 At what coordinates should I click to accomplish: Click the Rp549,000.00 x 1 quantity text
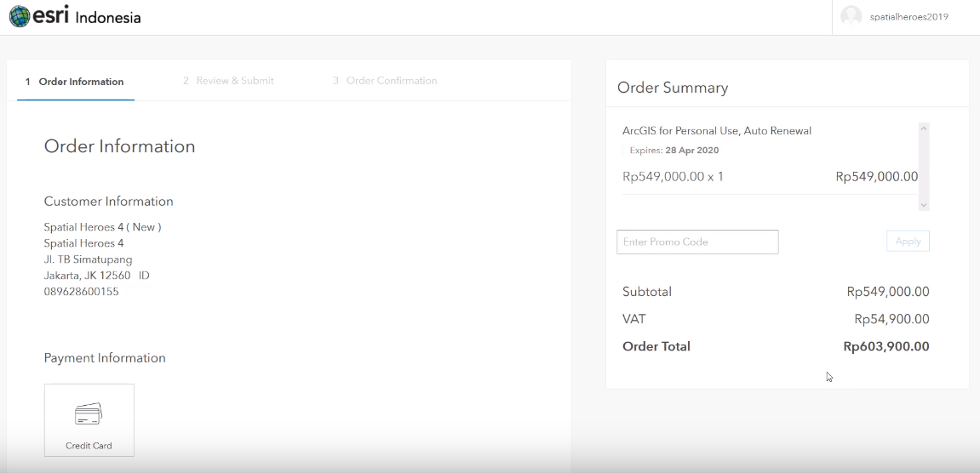tap(673, 176)
